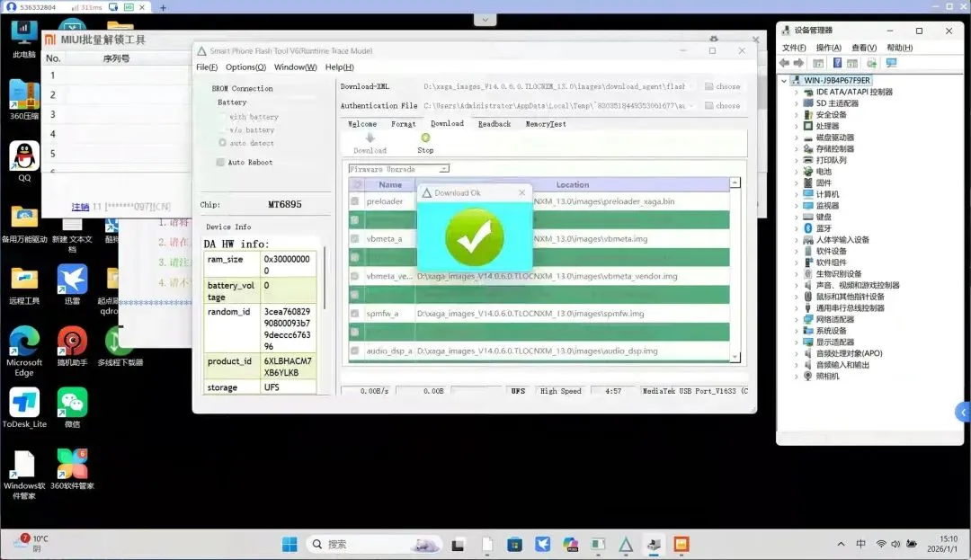Screen dimensions: 971x560
Task: Click the 注销 link in MIUI unlock tool
Action: point(80,207)
